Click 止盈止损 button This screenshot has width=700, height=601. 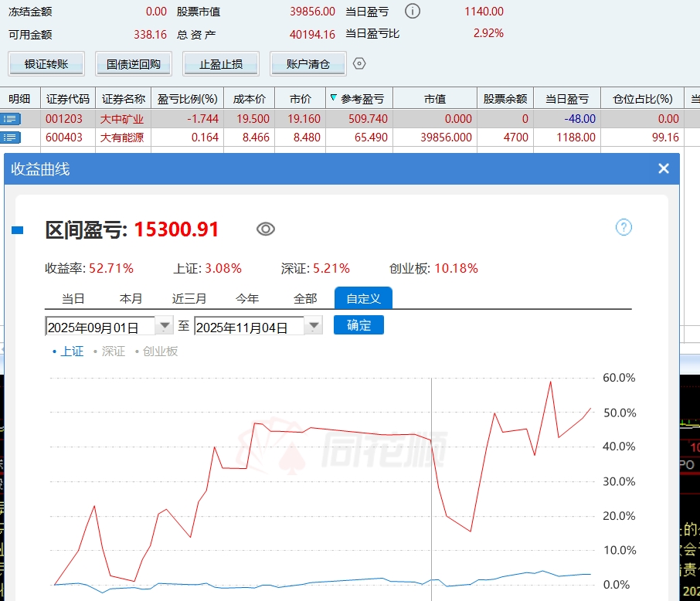[x=221, y=64]
